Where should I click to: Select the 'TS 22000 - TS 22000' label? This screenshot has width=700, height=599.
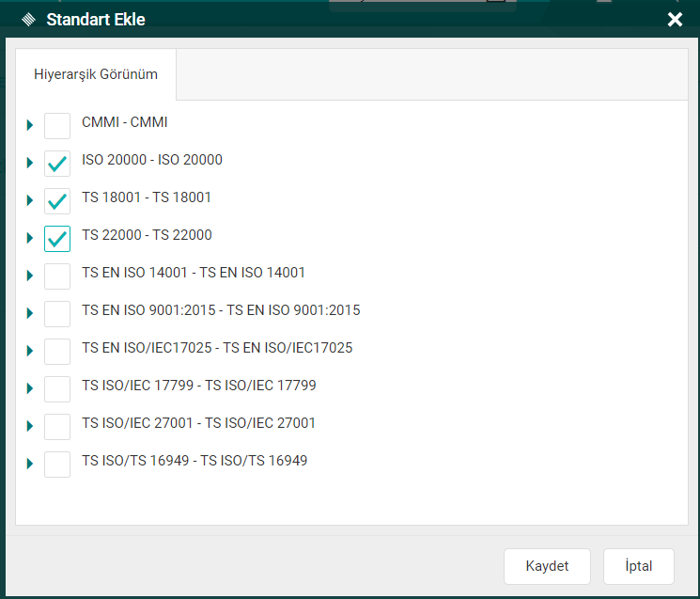(147, 234)
